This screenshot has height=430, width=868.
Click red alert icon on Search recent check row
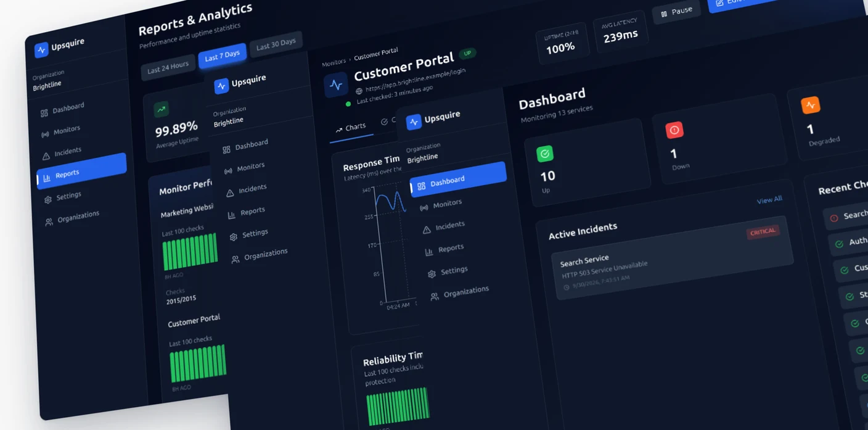point(834,218)
